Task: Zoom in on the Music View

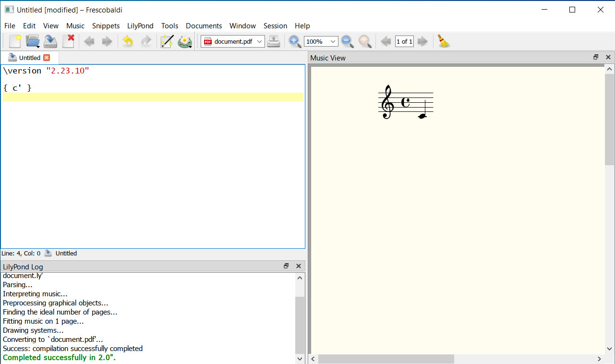Action: 294,41
